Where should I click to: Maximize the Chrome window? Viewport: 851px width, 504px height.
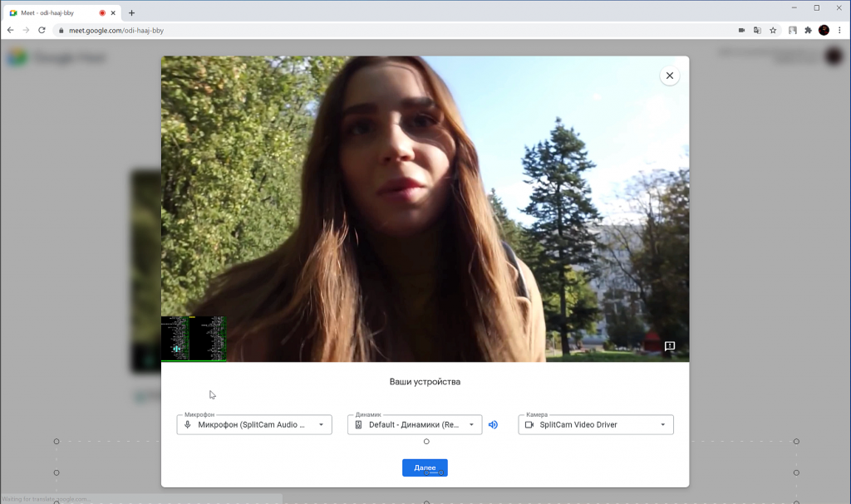click(816, 8)
